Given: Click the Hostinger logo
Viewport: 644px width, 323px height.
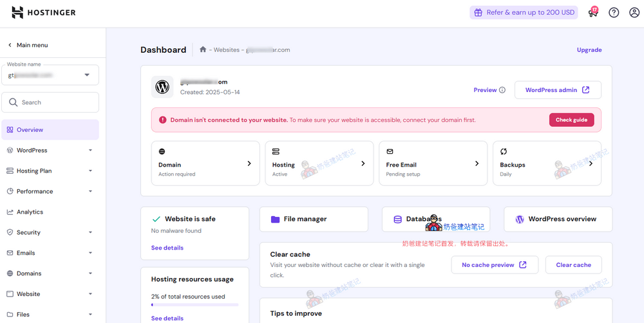Looking at the screenshot, I should [44, 12].
